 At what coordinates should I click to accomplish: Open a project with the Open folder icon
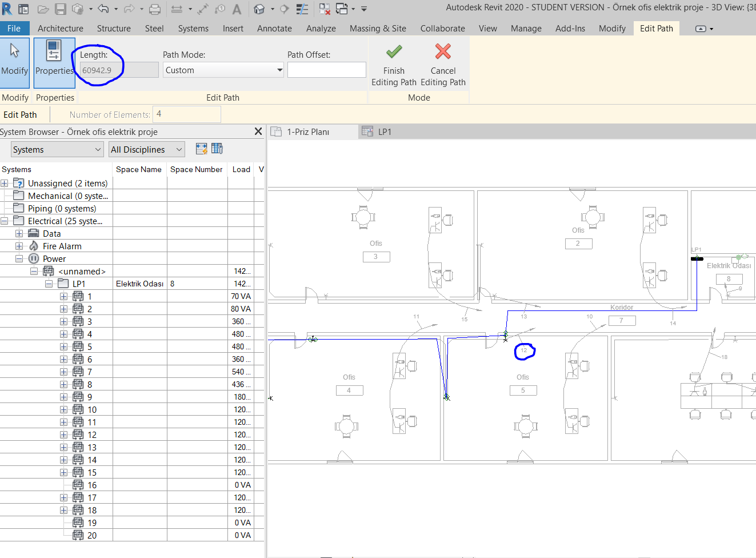[x=43, y=9]
